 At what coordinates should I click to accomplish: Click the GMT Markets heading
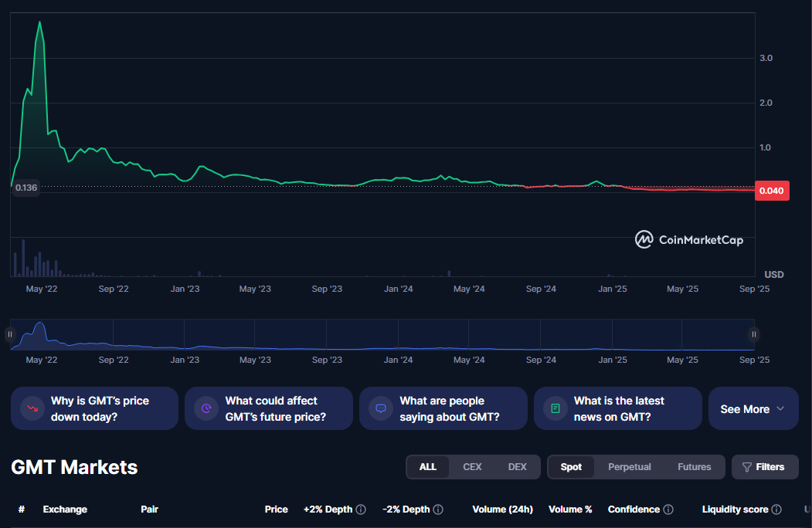(x=74, y=467)
